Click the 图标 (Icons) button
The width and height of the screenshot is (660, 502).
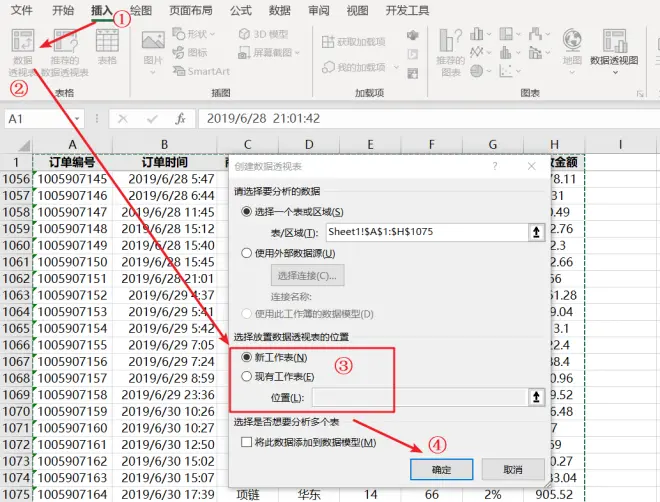coord(190,53)
